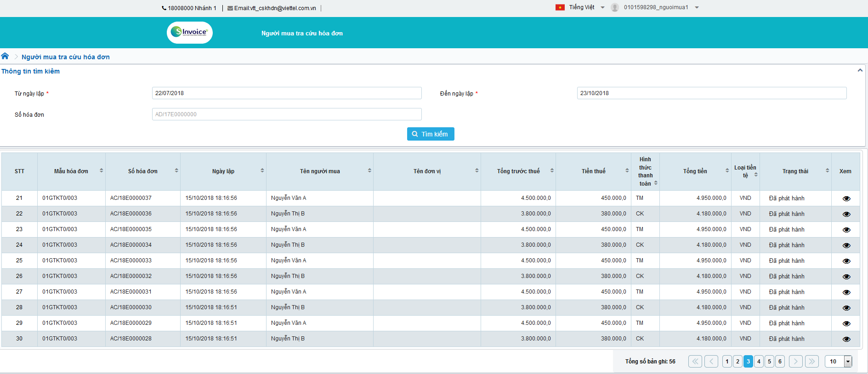Go to the next results page

[796, 362]
